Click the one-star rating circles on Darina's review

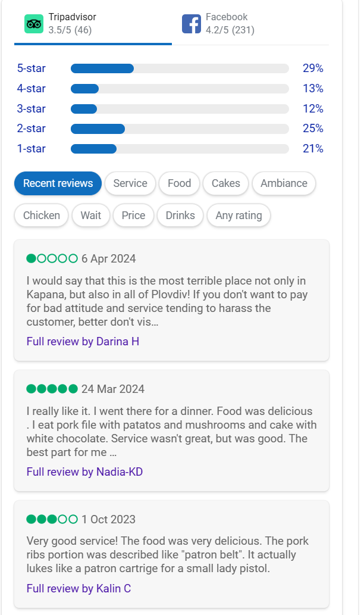52,258
